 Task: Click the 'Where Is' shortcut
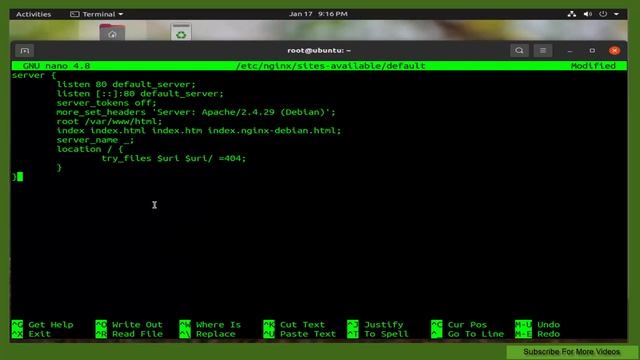210,325
